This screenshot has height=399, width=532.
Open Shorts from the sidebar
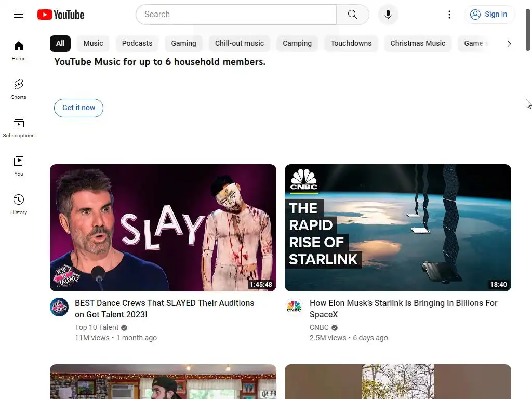click(x=19, y=89)
